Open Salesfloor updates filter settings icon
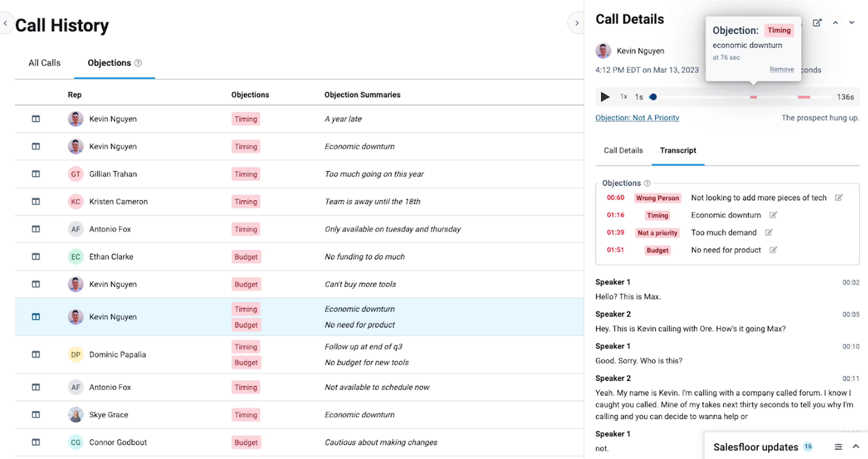The width and height of the screenshot is (868, 459). click(838, 447)
